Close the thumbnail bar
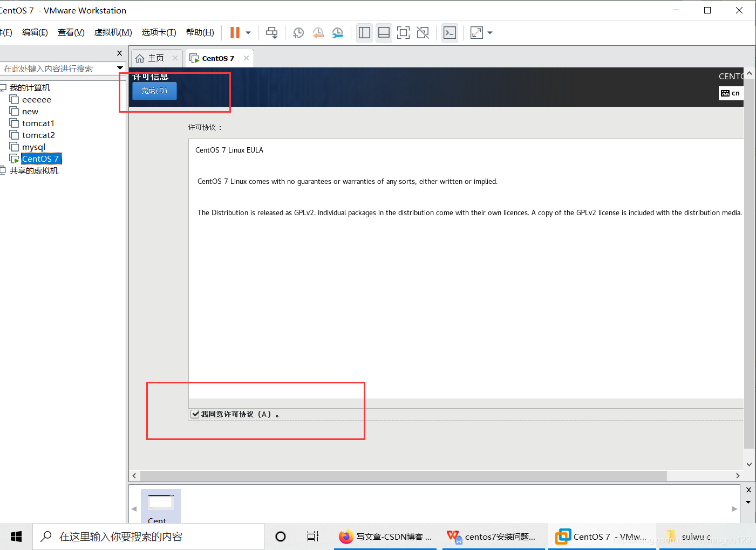 (748, 490)
